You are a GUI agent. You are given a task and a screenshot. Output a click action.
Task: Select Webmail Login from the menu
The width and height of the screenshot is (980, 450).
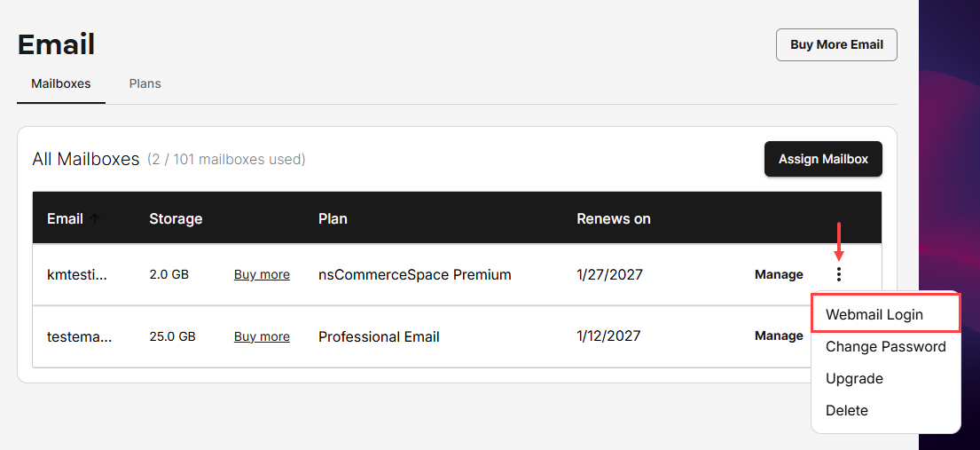pos(885,314)
